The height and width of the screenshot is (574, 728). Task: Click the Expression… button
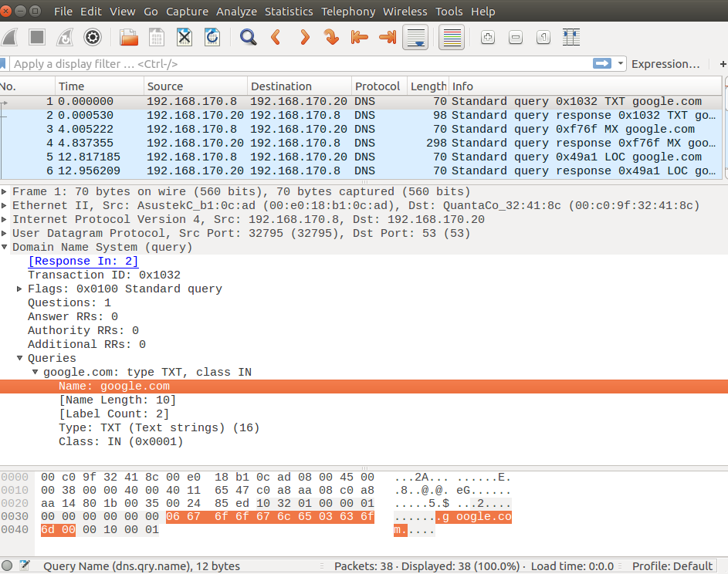point(665,64)
